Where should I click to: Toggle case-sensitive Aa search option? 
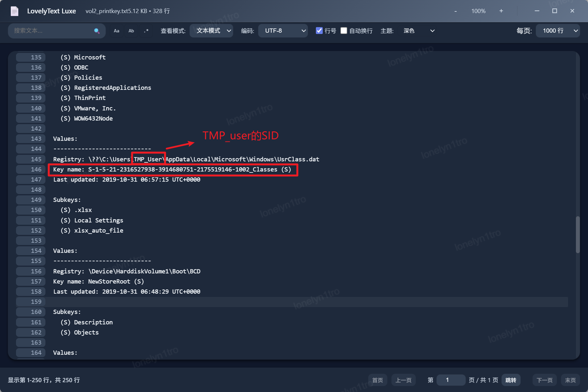[x=117, y=31]
